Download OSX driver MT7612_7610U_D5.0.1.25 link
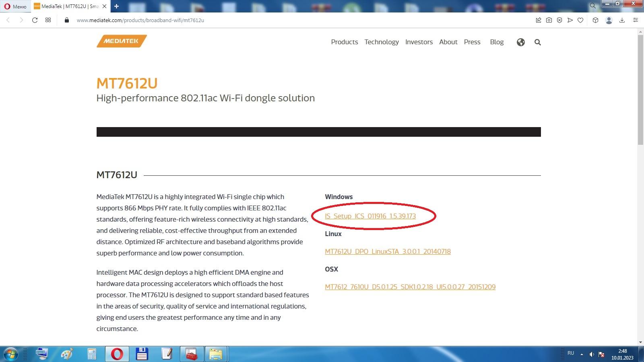Image resolution: width=644 pixels, height=362 pixels. tap(410, 287)
